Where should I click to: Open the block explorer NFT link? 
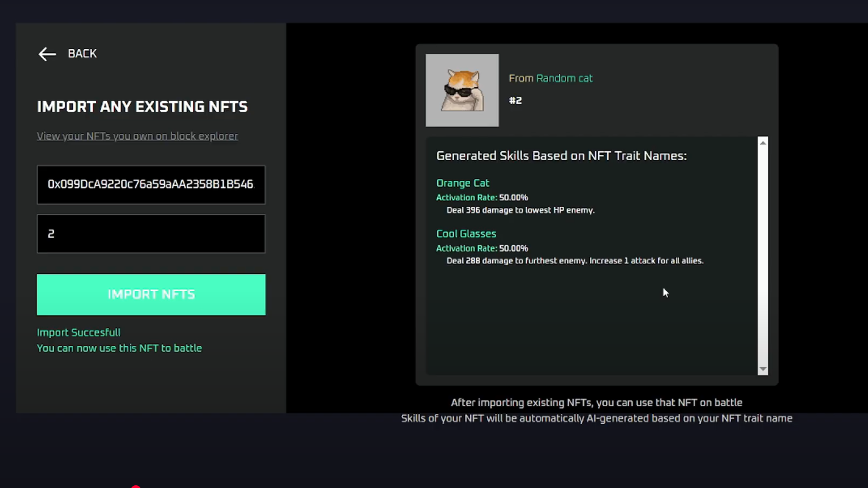point(137,136)
